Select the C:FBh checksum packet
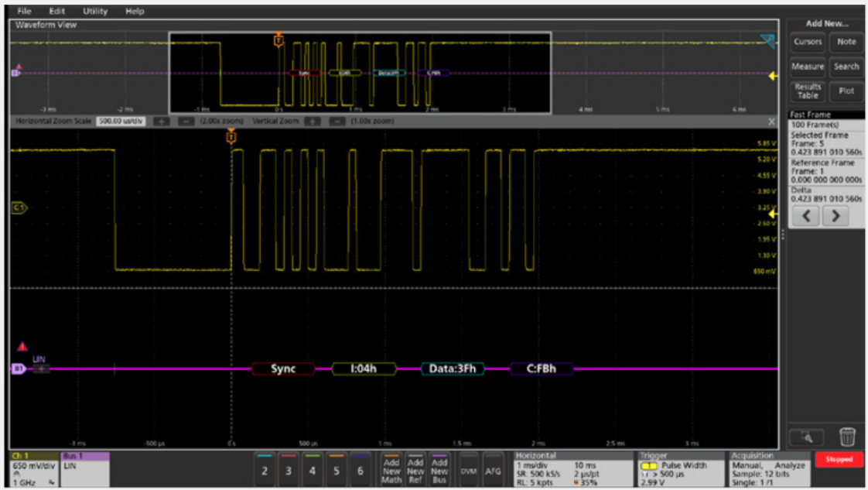This screenshot has width=868, height=490. (542, 368)
